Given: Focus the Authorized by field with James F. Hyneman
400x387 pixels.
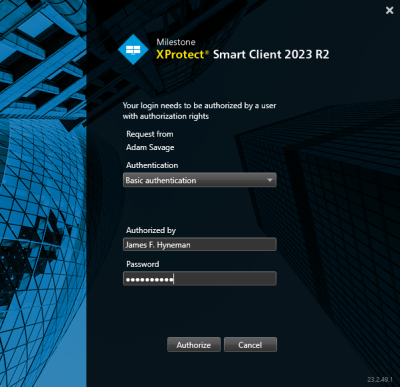Looking at the screenshot, I should point(200,245).
